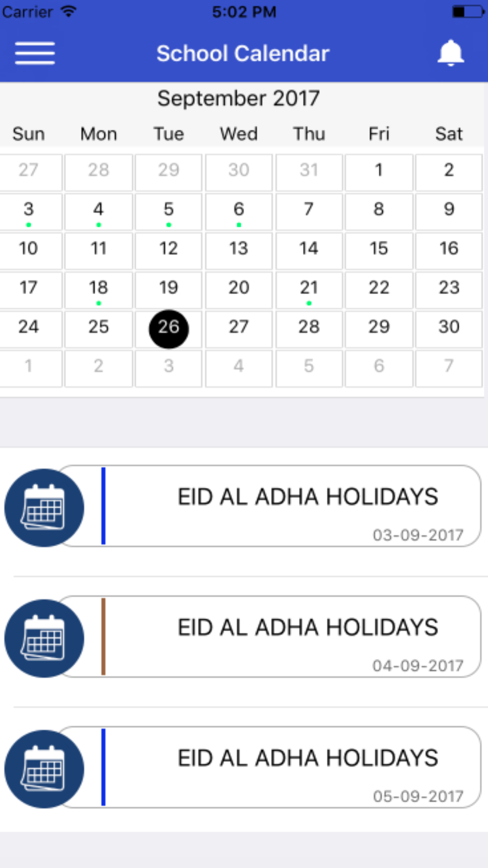Select greyed-out October 7 cell
Viewport: 488px width, 868px height.
click(449, 369)
